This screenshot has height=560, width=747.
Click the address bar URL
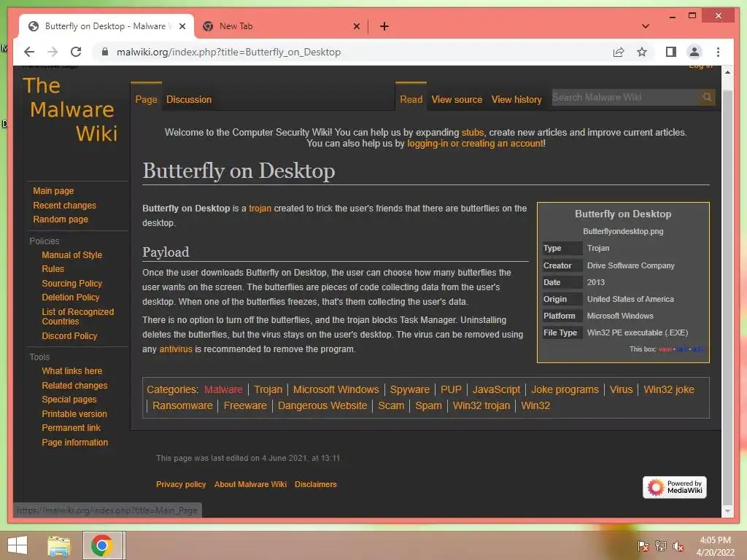pyautogui.click(x=228, y=52)
